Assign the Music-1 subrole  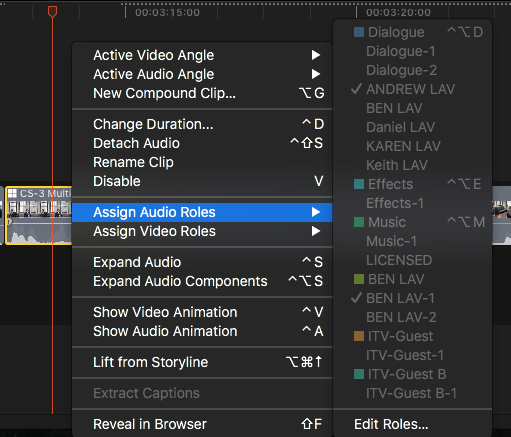click(x=413, y=241)
